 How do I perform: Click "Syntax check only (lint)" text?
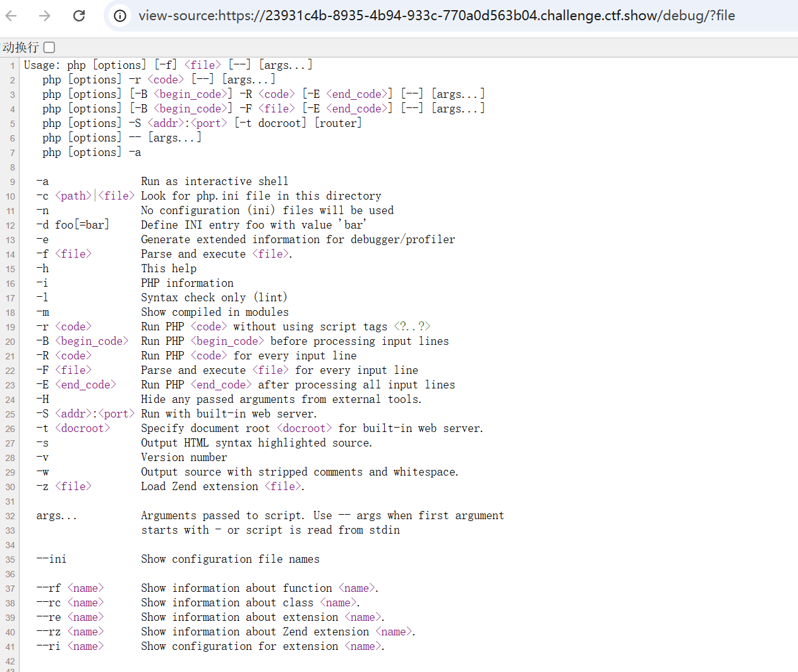tap(214, 297)
